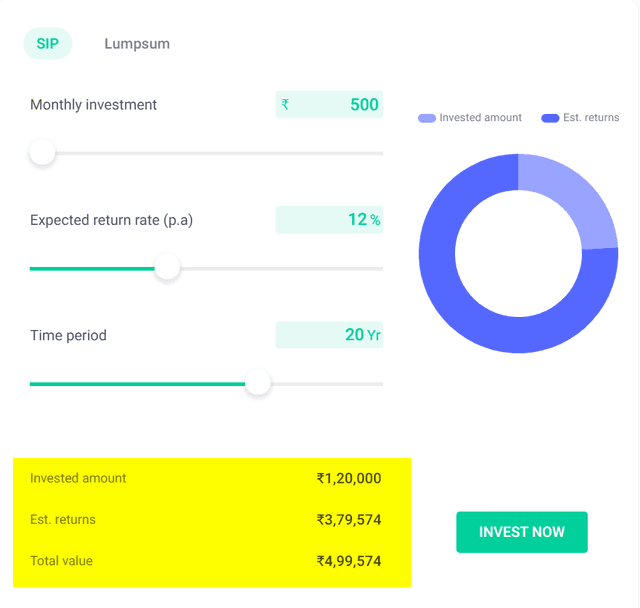Switch to the Lumpsum tab
The height and width of the screenshot is (608, 640).
[137, 44]
